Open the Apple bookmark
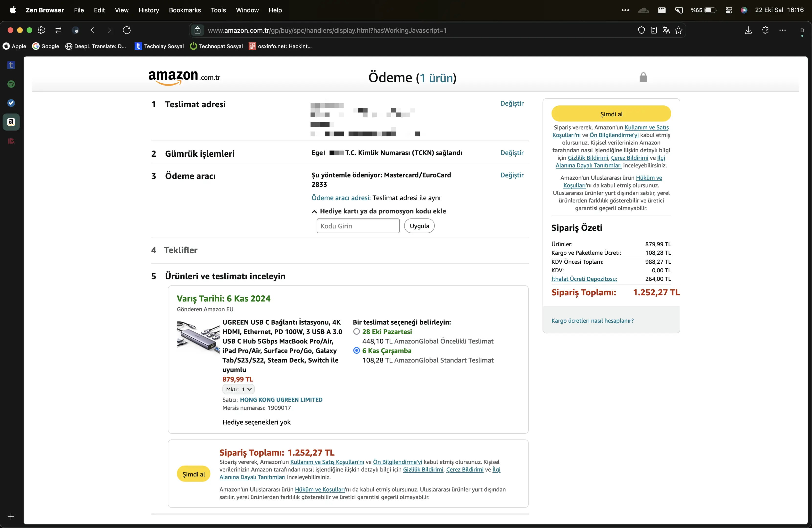The image size is (812, 528). (x=14, y=46)
